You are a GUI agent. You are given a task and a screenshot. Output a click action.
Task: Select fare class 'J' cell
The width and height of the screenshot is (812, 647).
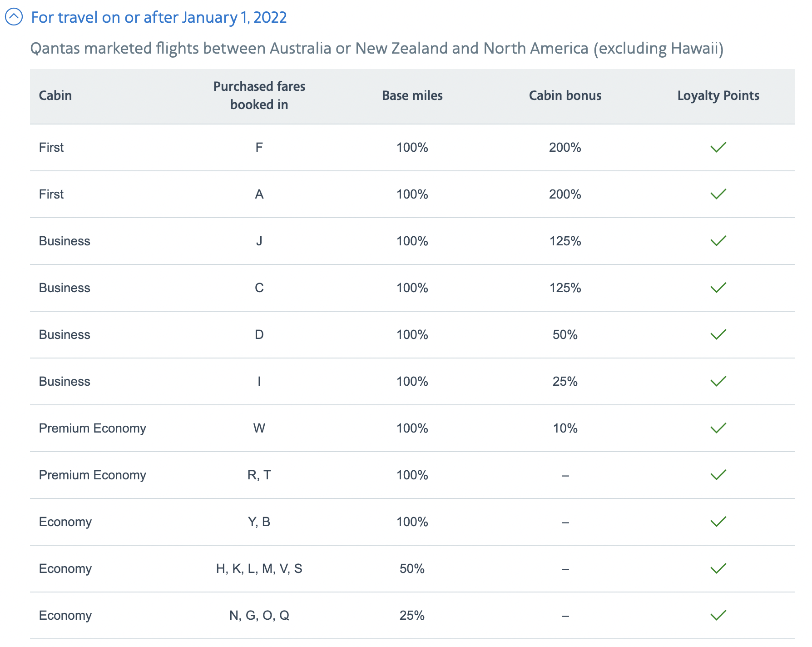pyautogui.click(x=259, y=241)
